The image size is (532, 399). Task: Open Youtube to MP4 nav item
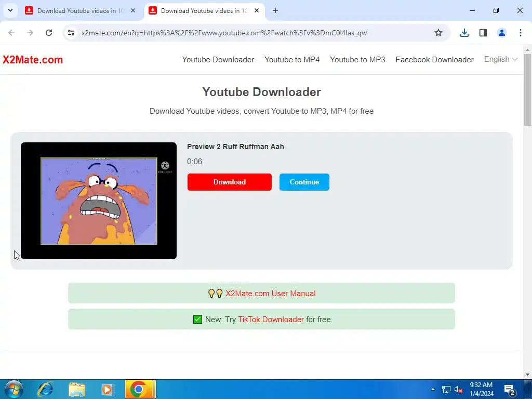pyautogui.click(x=292, y=60)
